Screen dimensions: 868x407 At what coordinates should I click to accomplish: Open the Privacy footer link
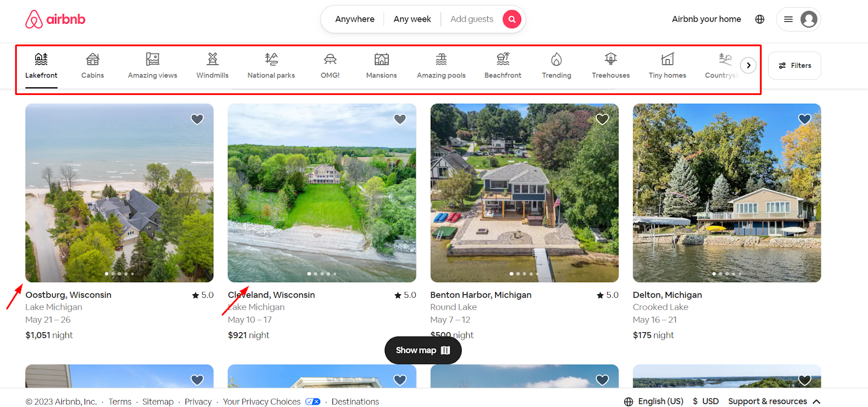(198, 402)
